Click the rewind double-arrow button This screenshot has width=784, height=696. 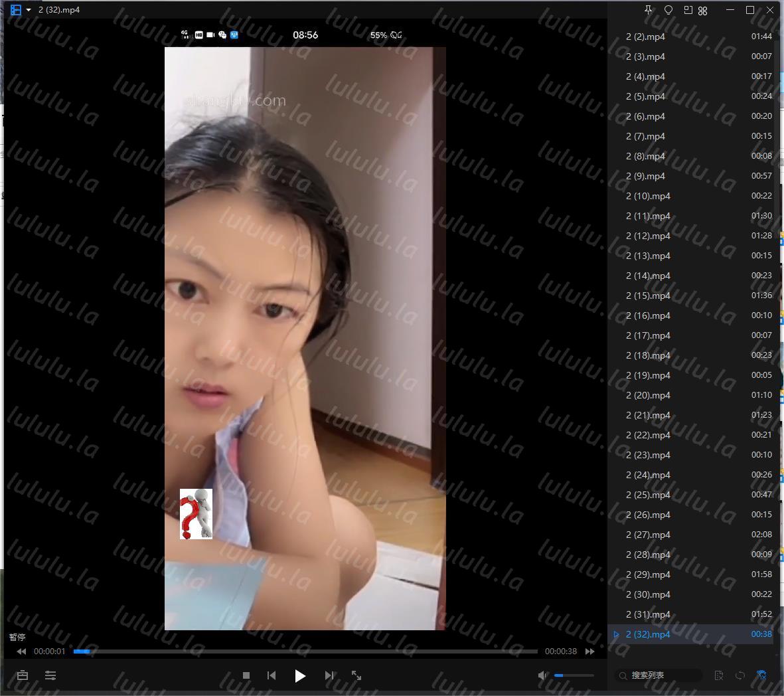(21, 652)
